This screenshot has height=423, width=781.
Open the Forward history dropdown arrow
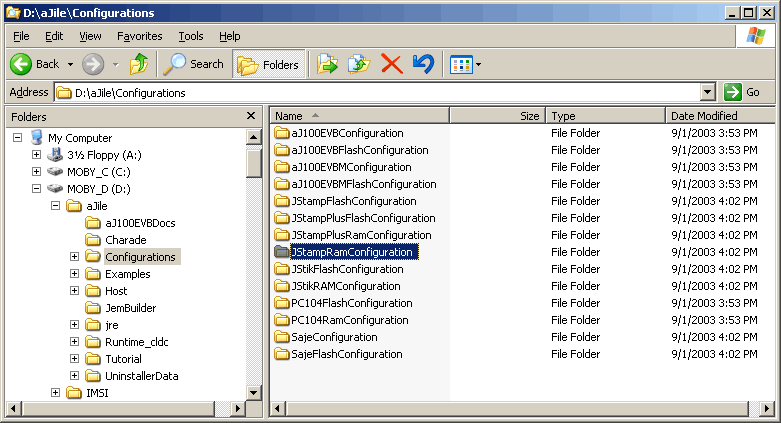[x=116, y=64]
